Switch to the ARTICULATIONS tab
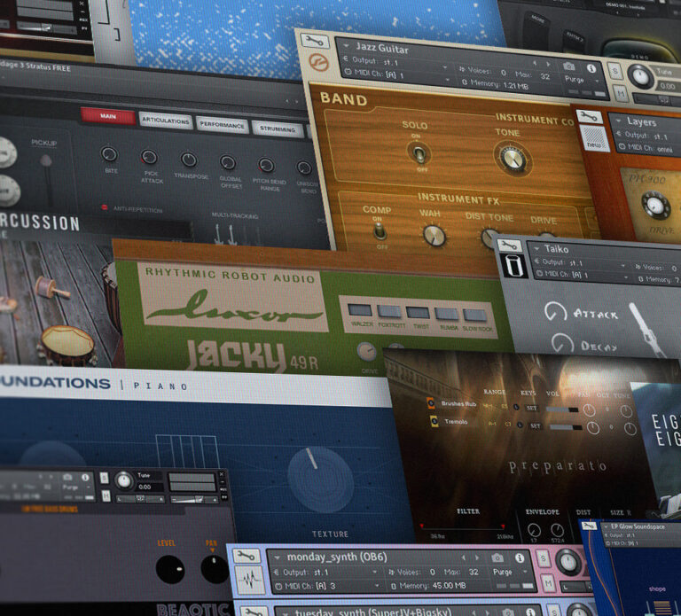This screenshot has height=616, width=681. click(166, 121)
